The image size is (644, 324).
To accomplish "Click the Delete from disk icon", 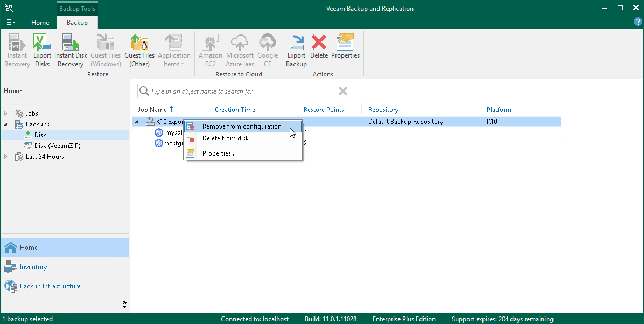I will click(190, 138).
